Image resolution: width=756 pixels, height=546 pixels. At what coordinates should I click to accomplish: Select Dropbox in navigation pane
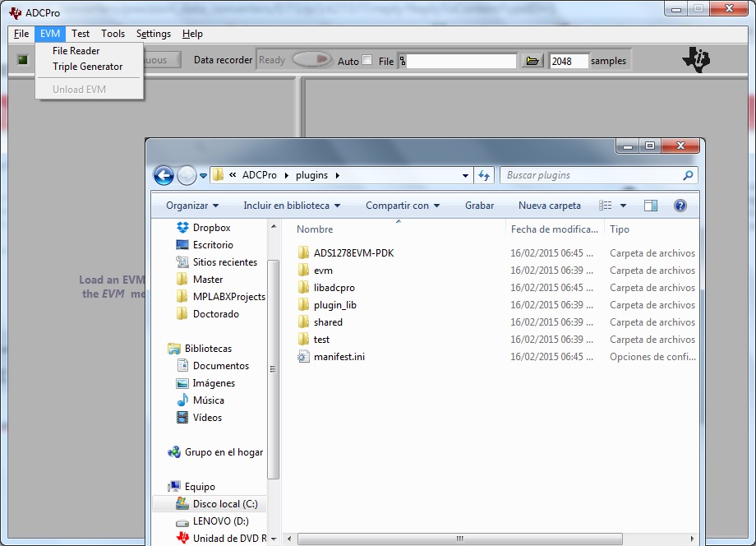(211, 228)
